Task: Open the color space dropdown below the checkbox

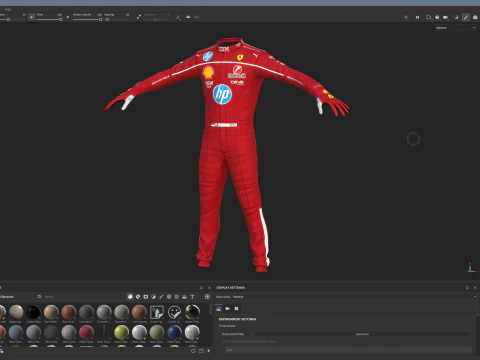Action: [348, 350]
